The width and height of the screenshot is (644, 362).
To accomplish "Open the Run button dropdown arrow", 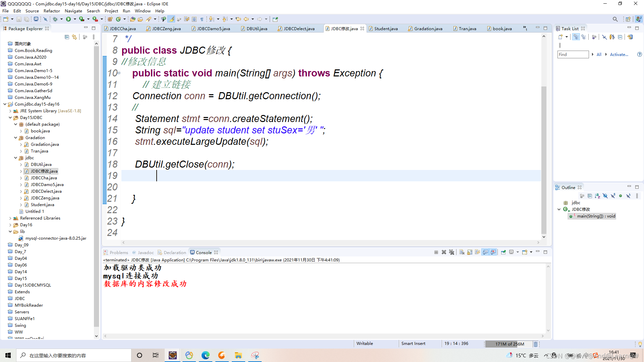I will (75, 19).
